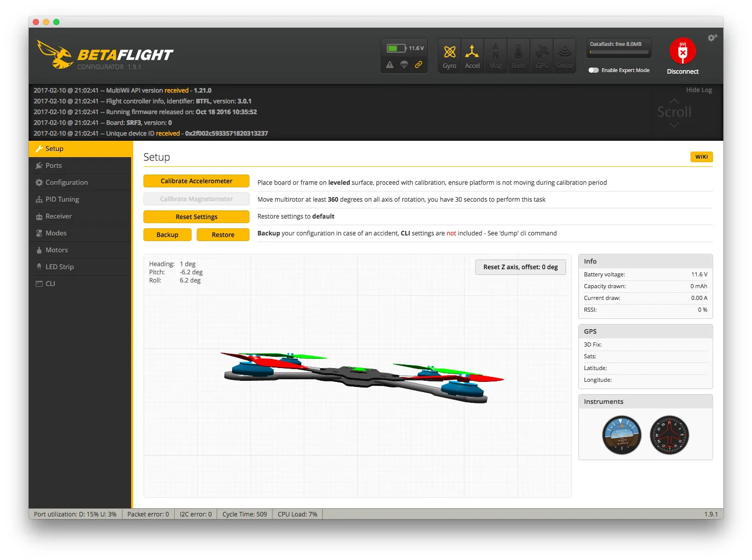
Task: Click the log Scroll arrows control
Action: pos(674,112)
